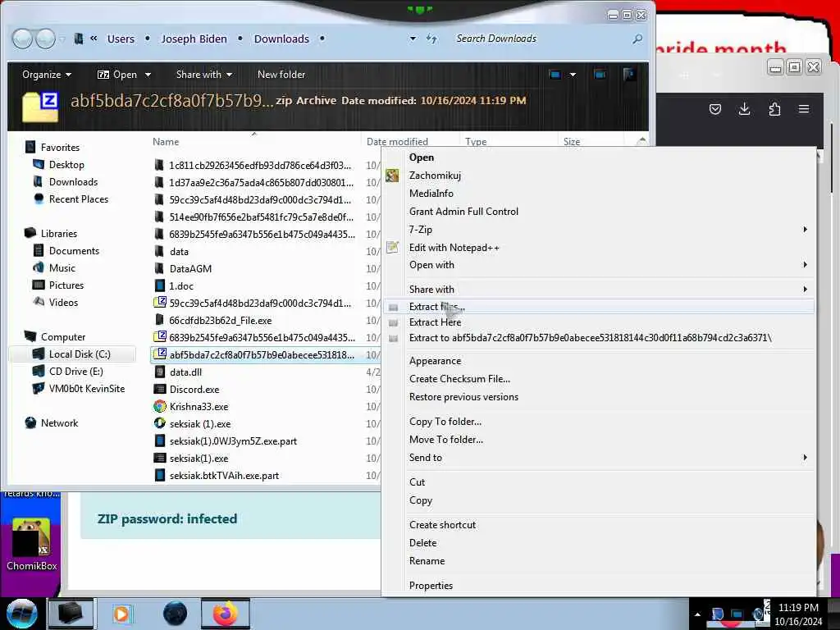
Task: Click the Notepad++ icon in context menu
Action: coord(393,247)
